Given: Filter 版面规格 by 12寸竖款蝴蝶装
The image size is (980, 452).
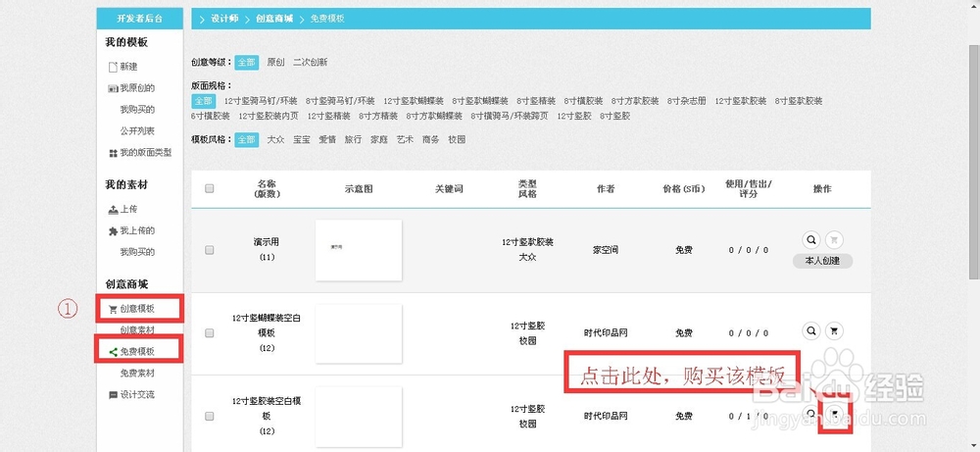Looking at the screenshot, I should click(414, 101).
